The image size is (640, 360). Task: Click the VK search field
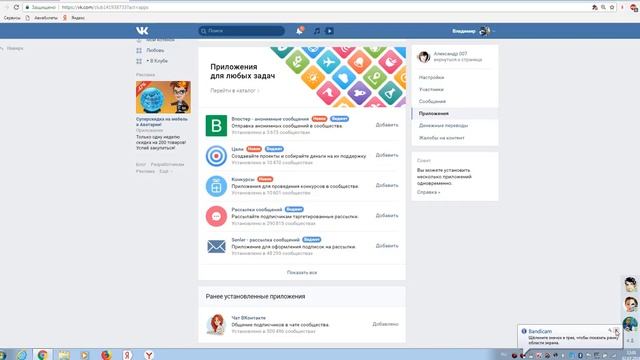(242, 31)
